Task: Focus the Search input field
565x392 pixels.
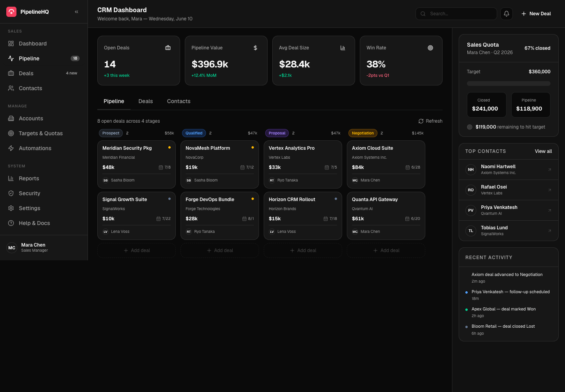Action: (x=456, y=14)
